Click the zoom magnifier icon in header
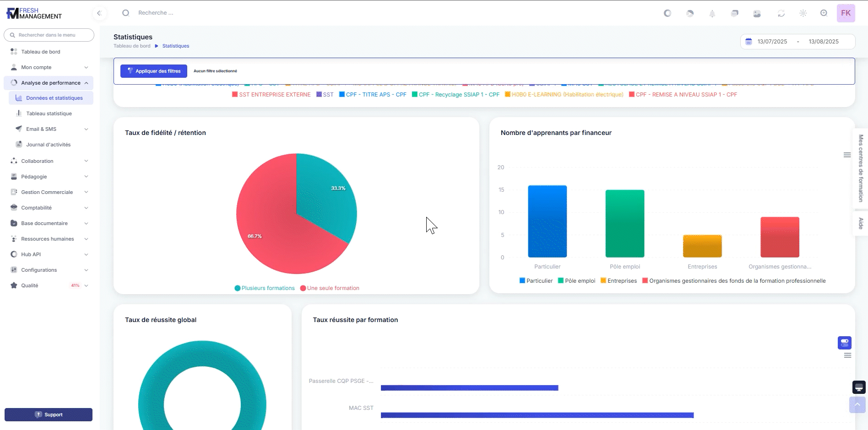This screenshot has height=430, width=868. click(x=824, y=13)
